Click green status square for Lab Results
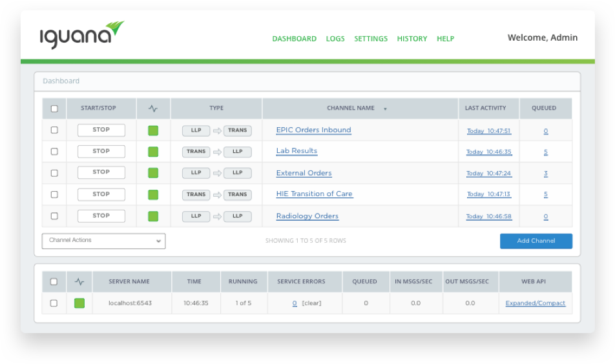The image size is (615, 364). click(x=153, y=152)
